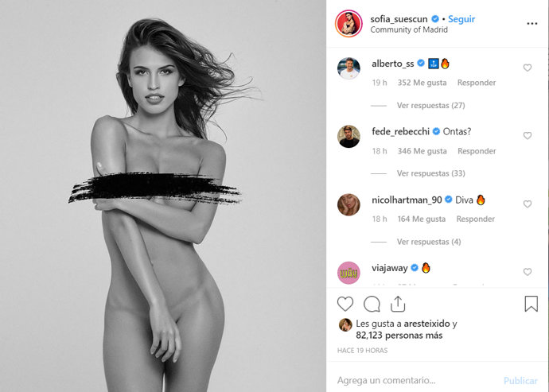Save post with bookmark icon
The height and width of the screenshot is (392, 549).
coord(531,304)
